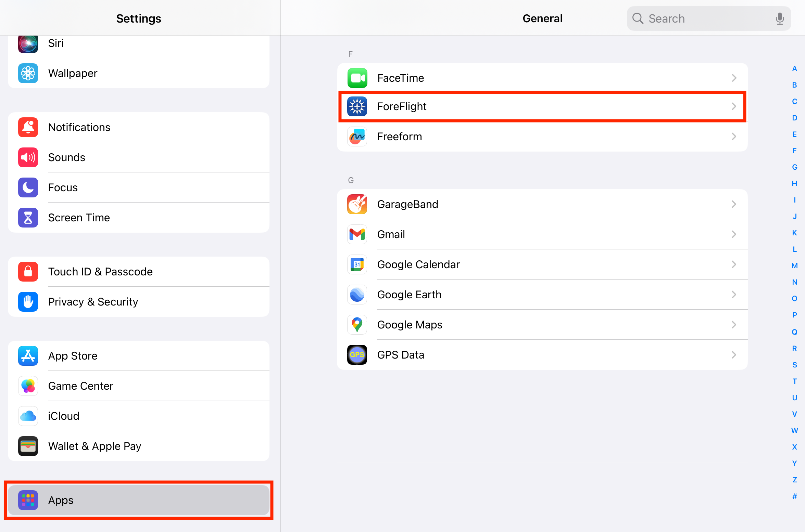The image size is (805, 532).
Task: Open the Siri settings icon
Action: point(28,44)
